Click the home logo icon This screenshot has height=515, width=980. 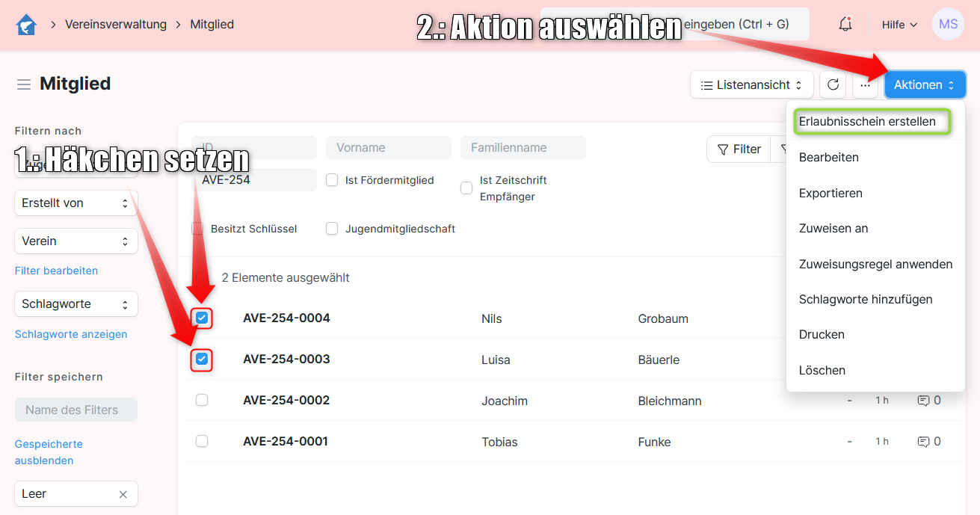pyautogui.click(x=26, y=25)
